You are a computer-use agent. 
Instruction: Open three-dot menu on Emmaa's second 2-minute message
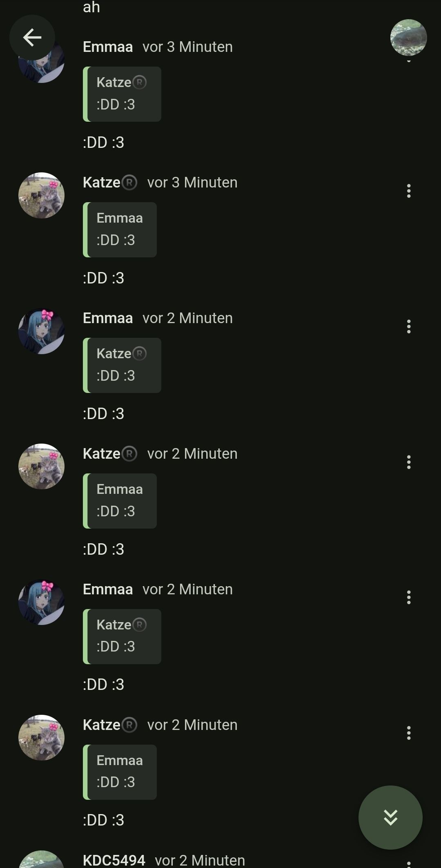409,598
